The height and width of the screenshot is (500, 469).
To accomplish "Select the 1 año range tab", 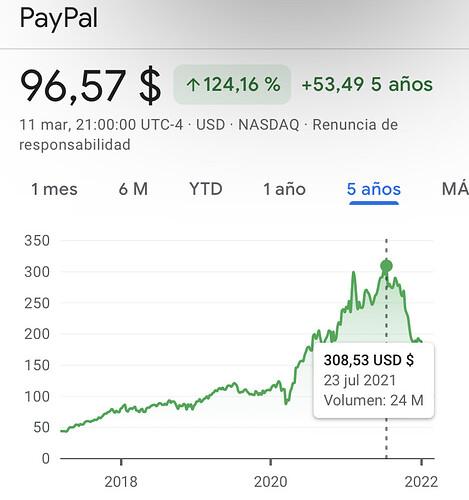I will click(x=284, y=189).
